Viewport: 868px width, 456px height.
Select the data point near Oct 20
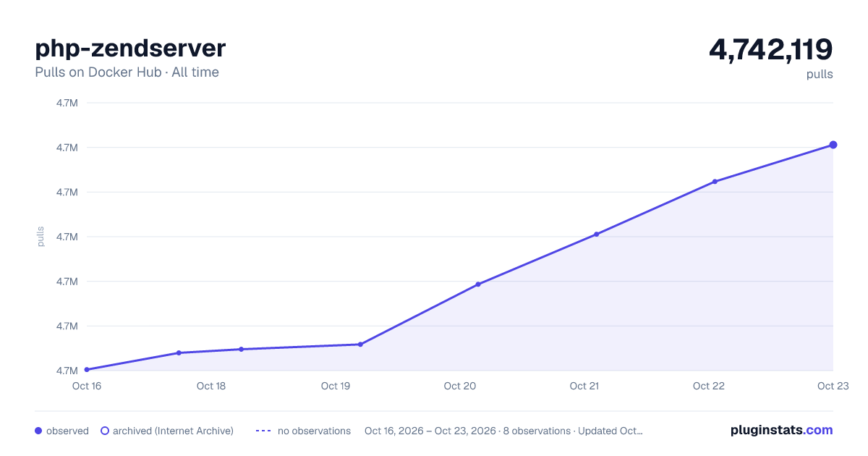tap(478, 284)
